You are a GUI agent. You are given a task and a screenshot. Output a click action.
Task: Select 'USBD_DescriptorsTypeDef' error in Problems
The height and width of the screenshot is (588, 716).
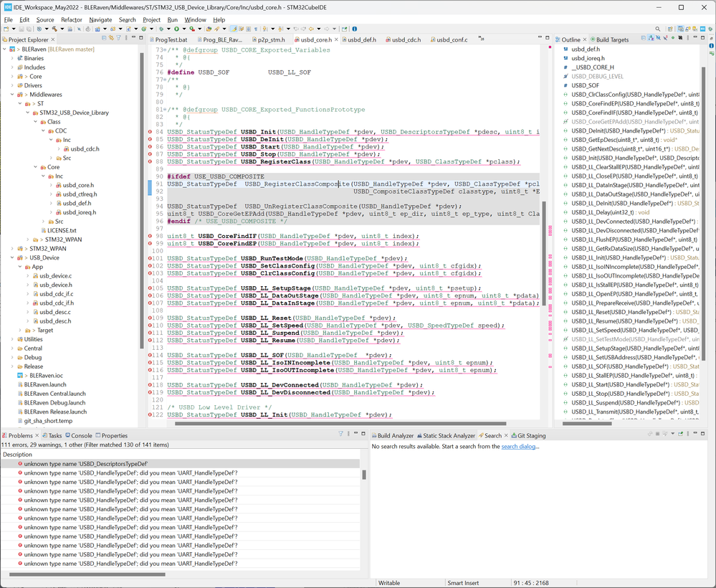tap(180, 464)
